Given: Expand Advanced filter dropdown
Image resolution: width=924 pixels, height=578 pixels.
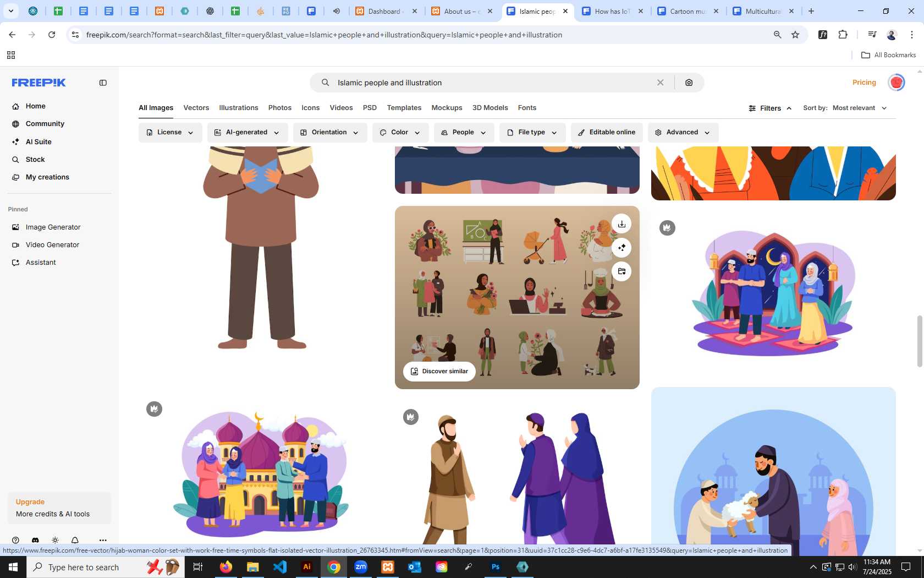Looking at the screenshot, I should tap(683, 133).
